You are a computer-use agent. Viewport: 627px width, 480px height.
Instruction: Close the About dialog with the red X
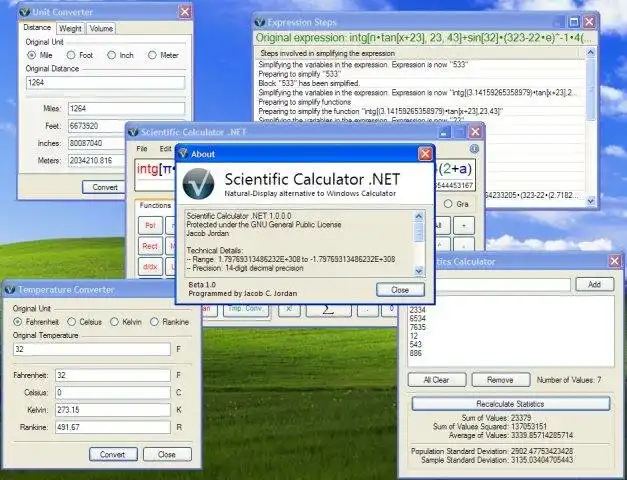(425, 154)
